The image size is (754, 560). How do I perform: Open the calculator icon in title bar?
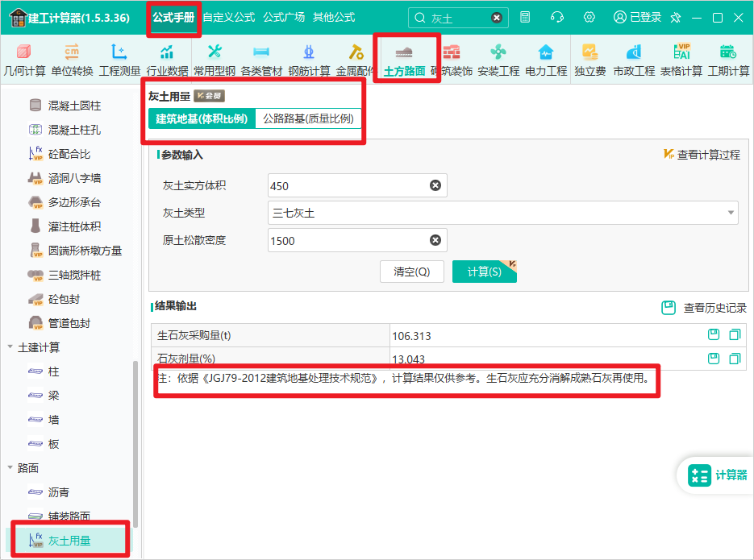525,17
